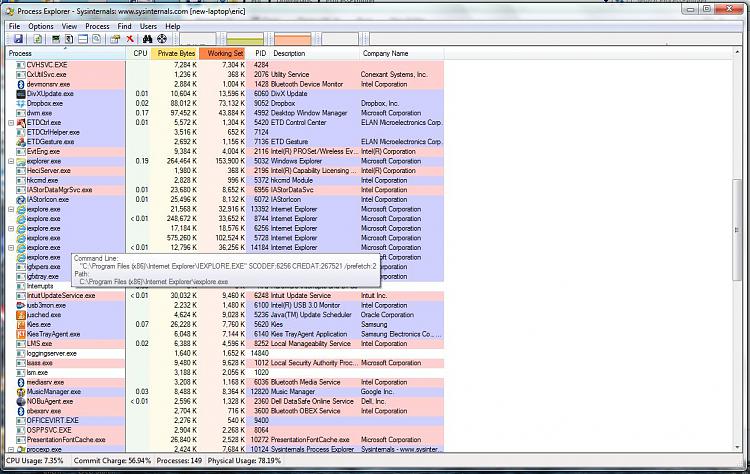The width and height of the screenshot is (750, 474).
Task: Toggle the Show Lower Pane toolbar icon
Action: 83,39
